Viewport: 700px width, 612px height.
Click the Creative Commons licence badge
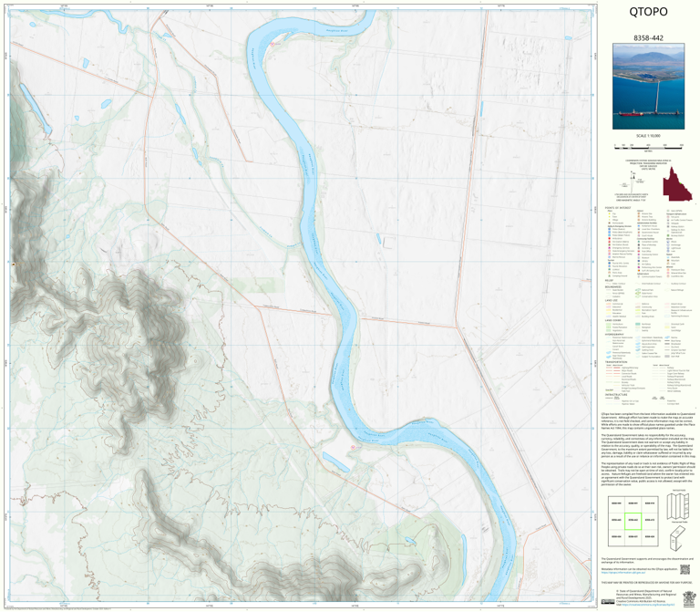click(607, 602)
